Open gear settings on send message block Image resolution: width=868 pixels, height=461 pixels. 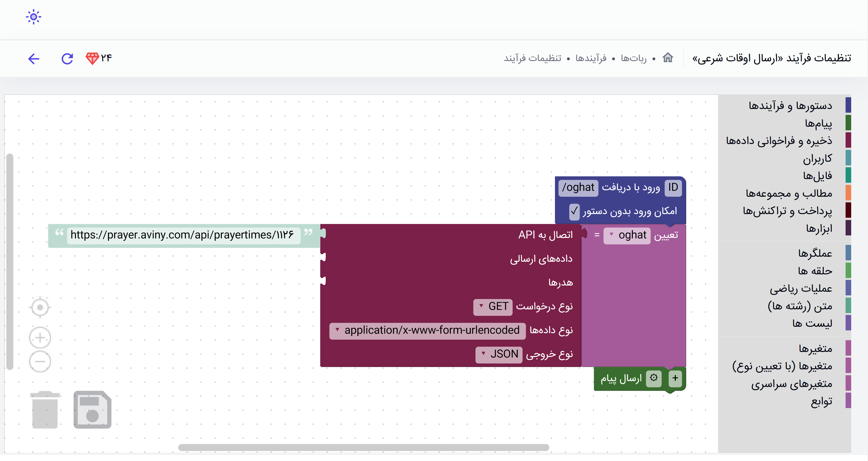(x=654, y=378)
